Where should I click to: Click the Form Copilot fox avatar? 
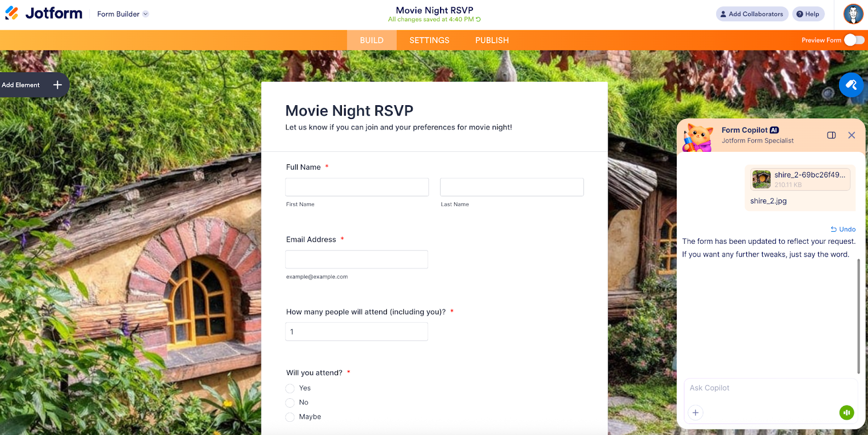point(698,137)
